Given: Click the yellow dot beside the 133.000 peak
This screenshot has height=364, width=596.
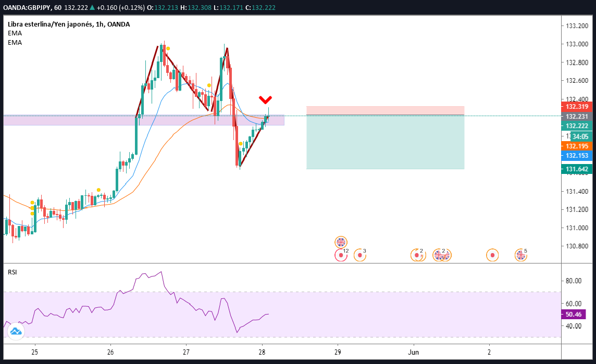Looking at the screenshot, I should click(168, 48).
